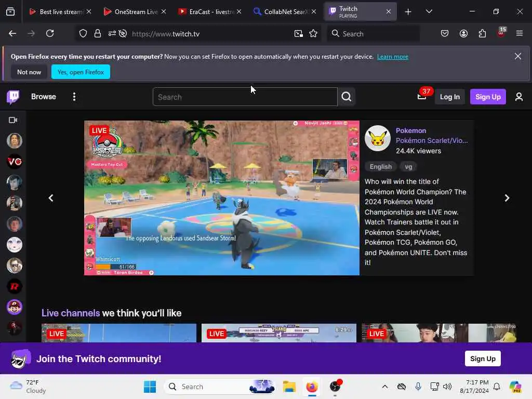The height and width of the screenshot is (399, 532).
Task: Open the Twitch user account icon
Action: tap(519, 97)
